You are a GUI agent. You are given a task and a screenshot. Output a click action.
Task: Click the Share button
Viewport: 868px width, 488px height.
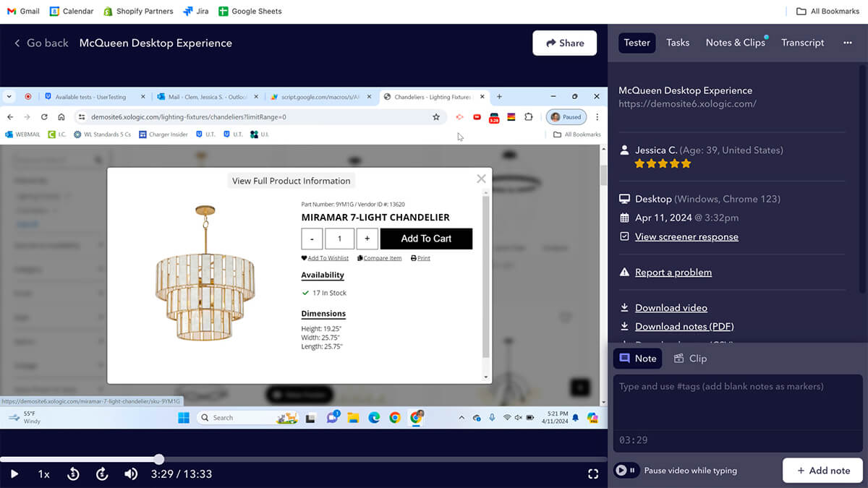click(565, 43)
